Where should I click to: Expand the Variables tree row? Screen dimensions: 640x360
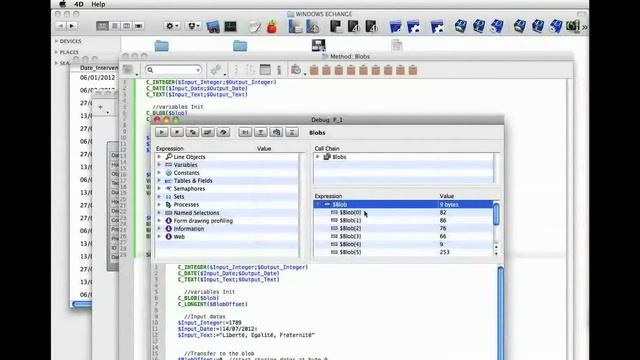click(159, 165)
